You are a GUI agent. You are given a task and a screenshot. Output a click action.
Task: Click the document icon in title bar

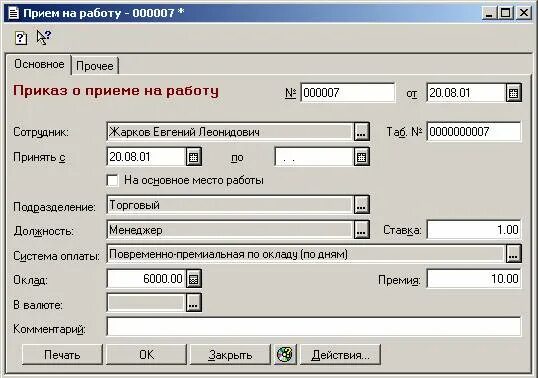(x=13, y=13)
